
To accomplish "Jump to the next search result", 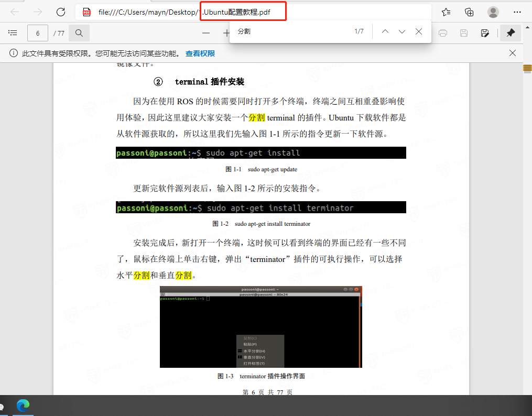I will (x=402, y=31).
